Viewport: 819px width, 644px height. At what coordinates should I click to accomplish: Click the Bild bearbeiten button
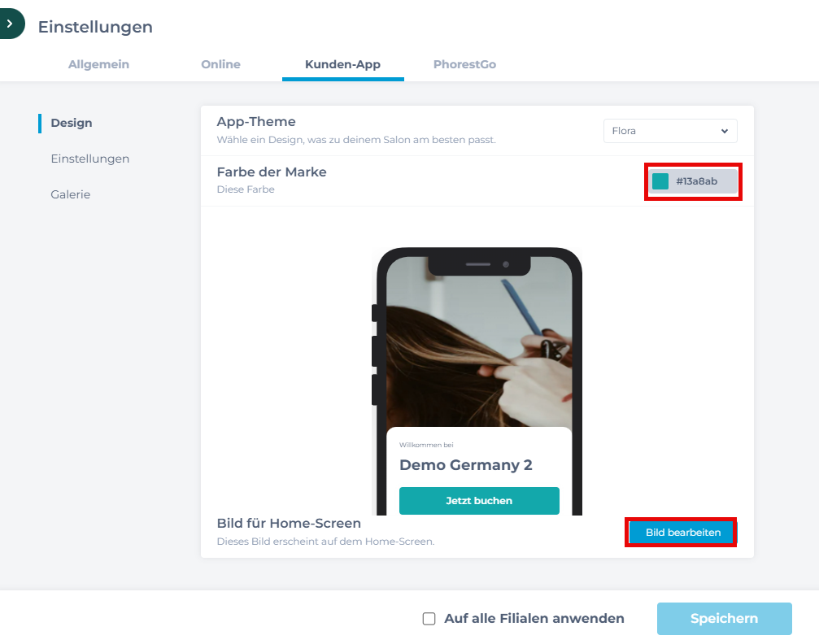(681, 533)
